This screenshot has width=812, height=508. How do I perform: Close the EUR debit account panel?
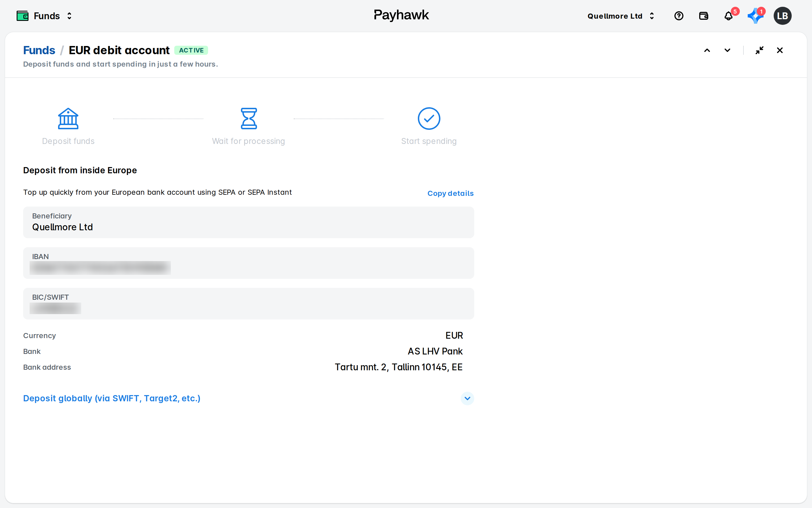click(x=780, y=51)
